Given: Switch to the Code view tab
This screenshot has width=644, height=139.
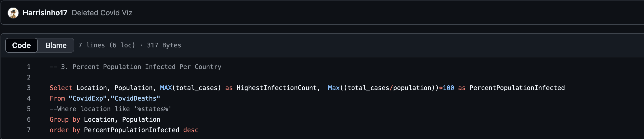Looking at the screenshot, I should point(22,45).
